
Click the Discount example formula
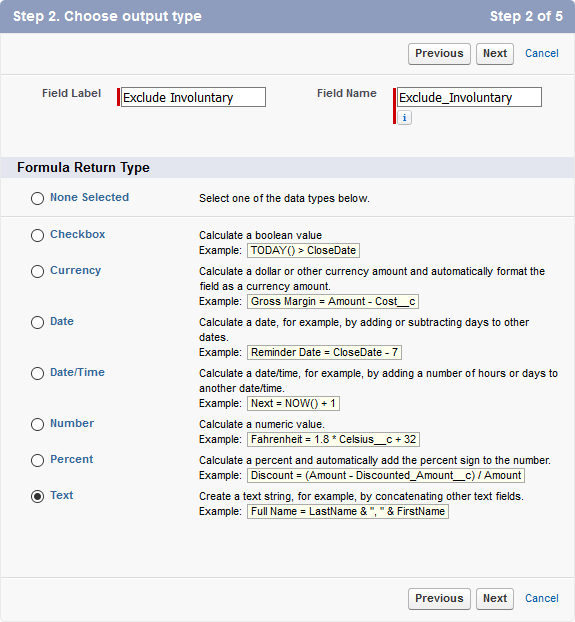[386, 476]
